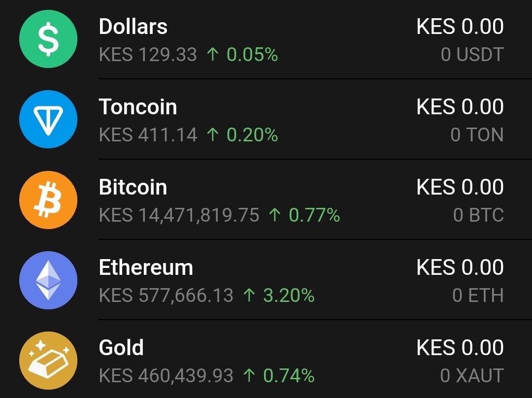Tap the green Dollars USDT icon

[48, 39]
